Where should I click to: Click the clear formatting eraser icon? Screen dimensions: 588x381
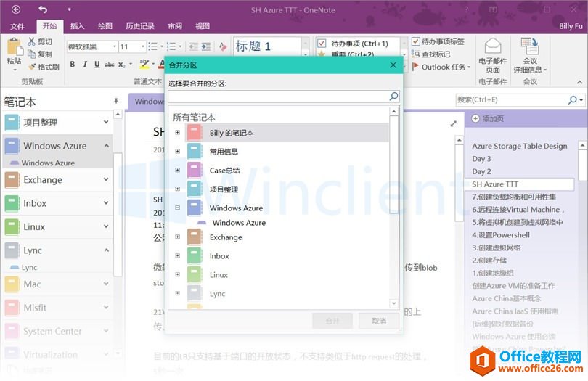click(x=223, y=46)
